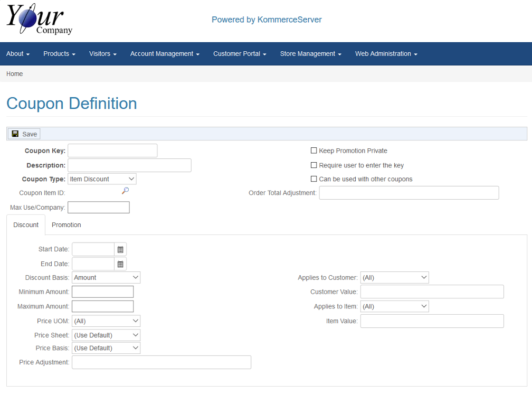Click the Save button with disk icon

tap(24, 134)
